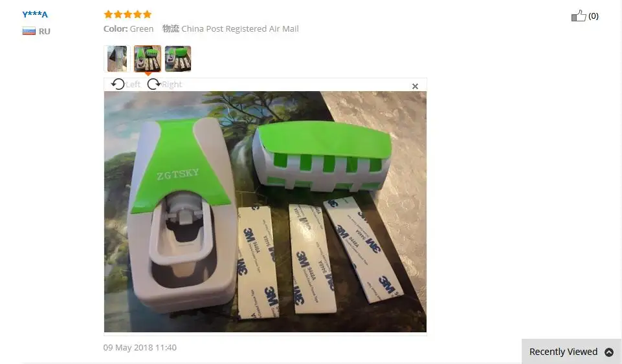Click the "Right" rotate label
This screenshot has width=622, height=364.
point(172,84)
